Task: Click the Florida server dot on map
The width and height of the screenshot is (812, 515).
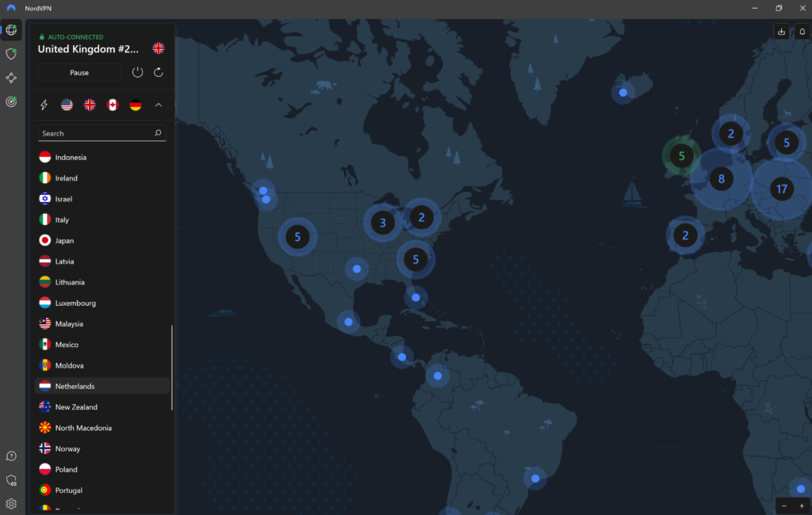Action: 416,298
